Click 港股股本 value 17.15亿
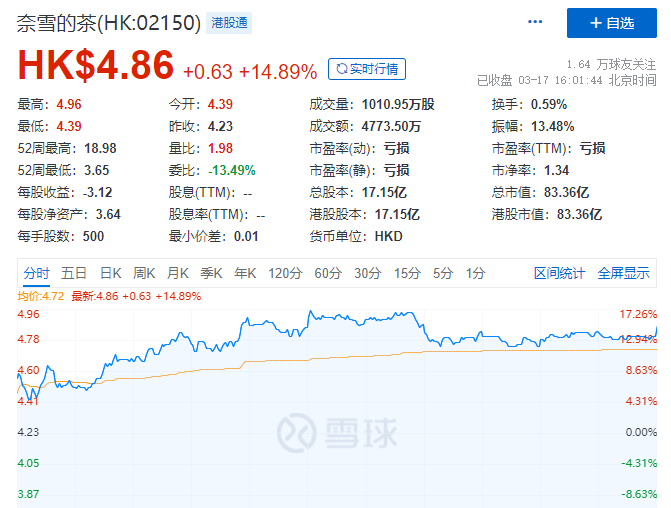The height and width of the screenshot is (508, 671). click(x=397, y=214)
